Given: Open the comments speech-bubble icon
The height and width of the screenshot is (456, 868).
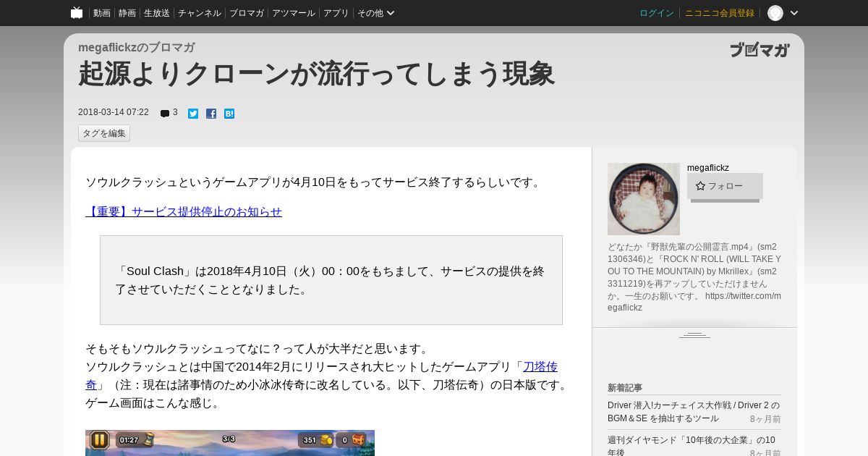Looking at the screenshot, I should pos(165,114).
